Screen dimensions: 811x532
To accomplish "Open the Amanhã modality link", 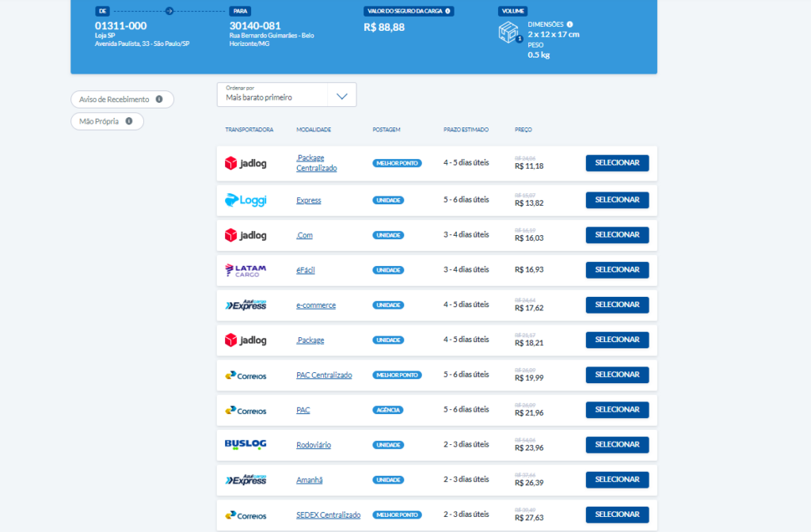I will pyautogui.click(x=310, y=480).
